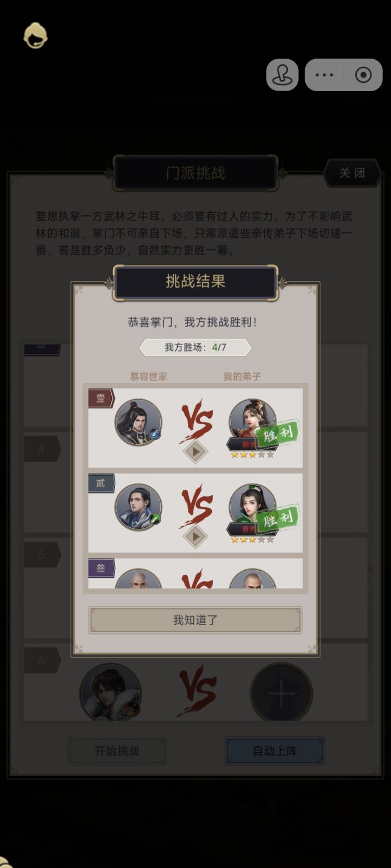Tap the mini-program circle target icon
This screenshot has width=391, height=868.
pyautogui.click(x=363, y=75)
